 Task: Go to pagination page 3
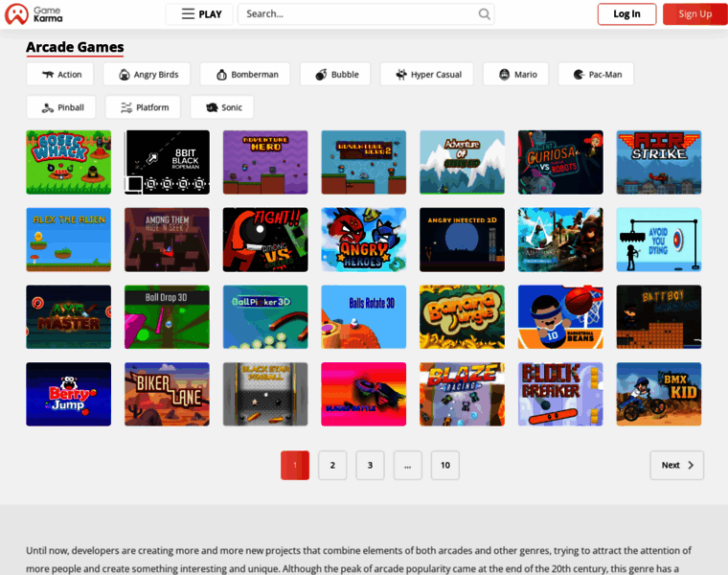click(370, 465)
